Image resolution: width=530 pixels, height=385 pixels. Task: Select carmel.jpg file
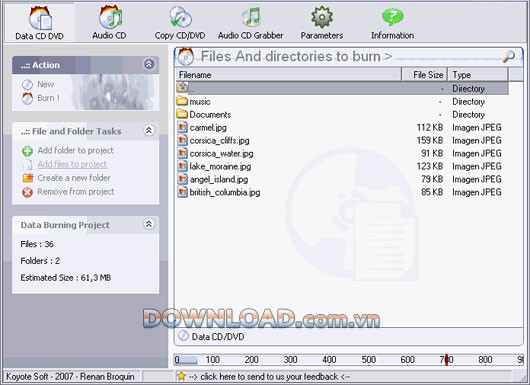tap(342, 127)
